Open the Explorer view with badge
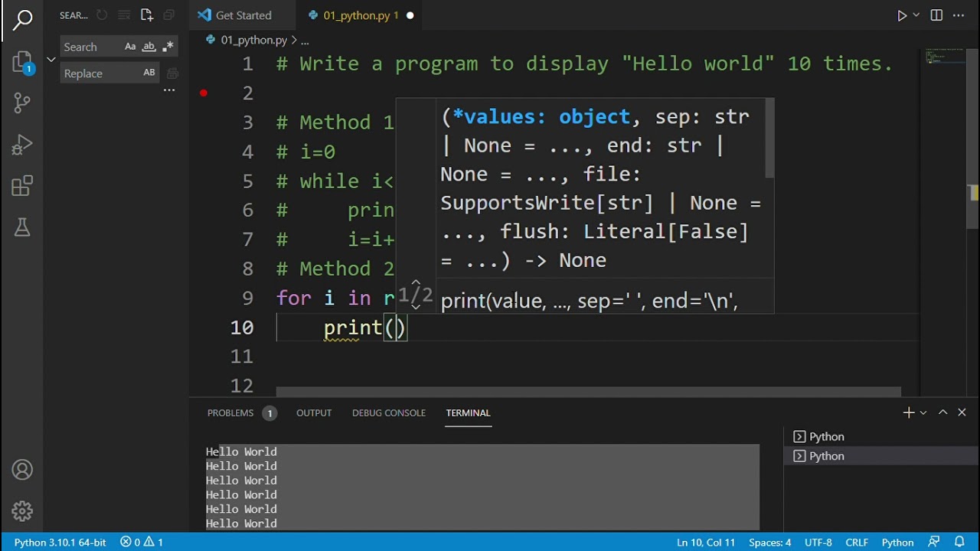This screenshot has height=551, width=980. [x=22, y=62]
